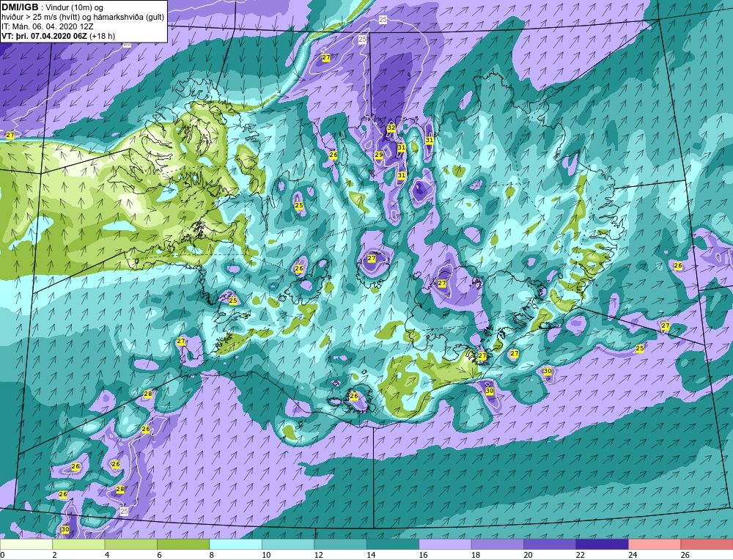Select 'VT: þri. 07.04.2020 06Z (+18 h)' valid time
Image resolution: width=733 pixels, height=560 pixels.
(x=58, y=36)
